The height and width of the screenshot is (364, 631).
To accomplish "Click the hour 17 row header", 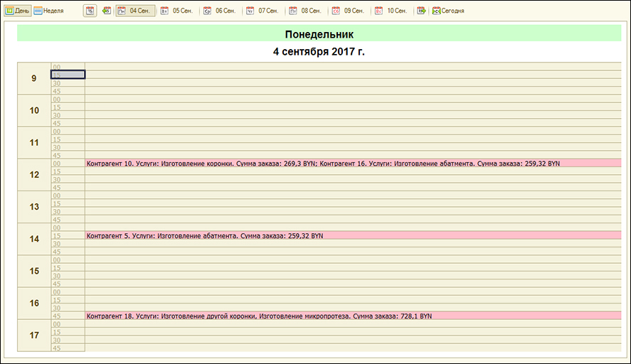I will pyautogui.click(x=34, y=335).
